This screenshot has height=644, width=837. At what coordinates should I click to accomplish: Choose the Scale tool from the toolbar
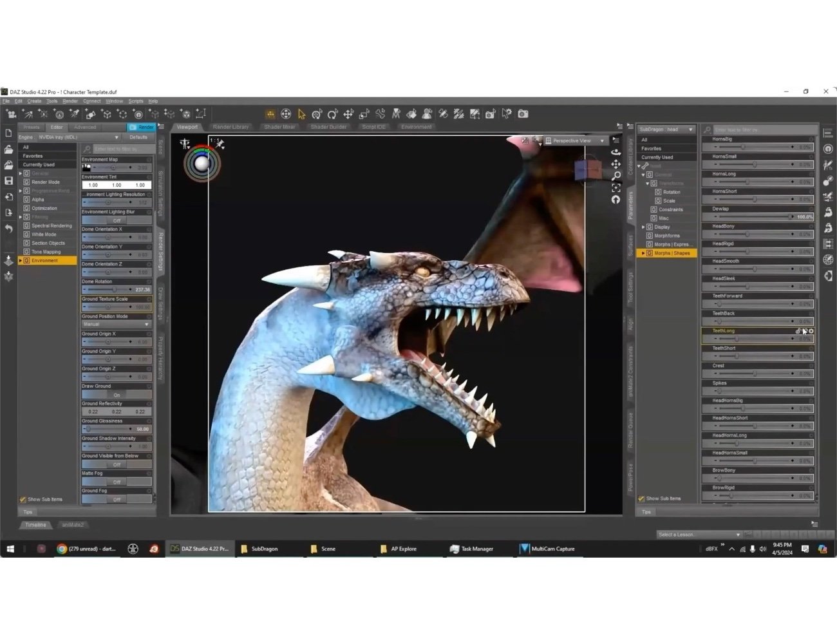click(364, 114)
